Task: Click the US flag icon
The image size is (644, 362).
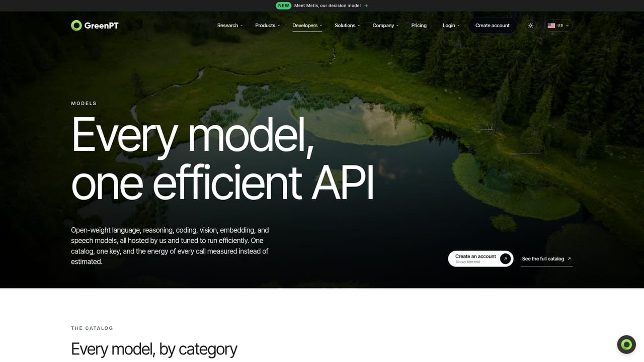Action: coord(551,26)
